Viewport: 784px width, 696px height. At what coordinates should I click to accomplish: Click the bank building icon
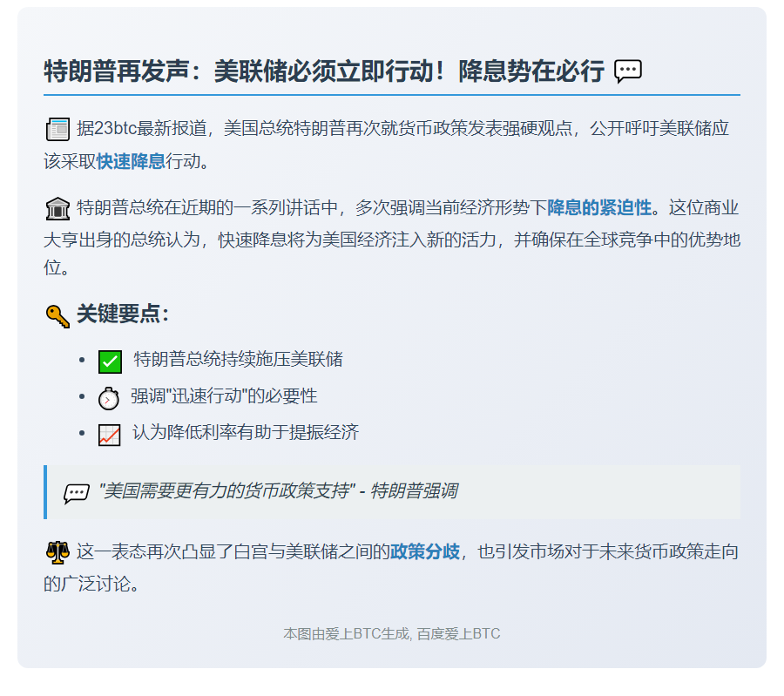57,208
